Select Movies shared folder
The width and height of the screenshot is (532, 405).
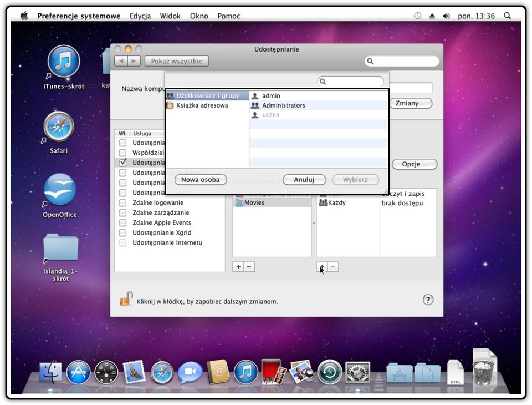272,203
